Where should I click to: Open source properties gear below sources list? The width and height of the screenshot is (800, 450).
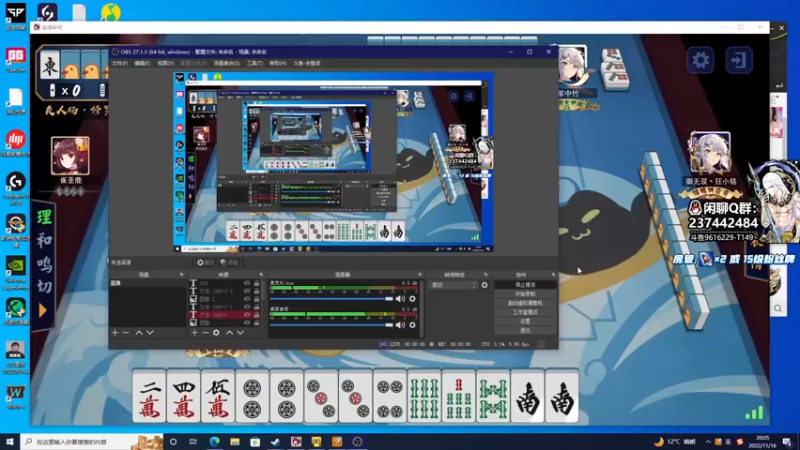click(216, 333)
